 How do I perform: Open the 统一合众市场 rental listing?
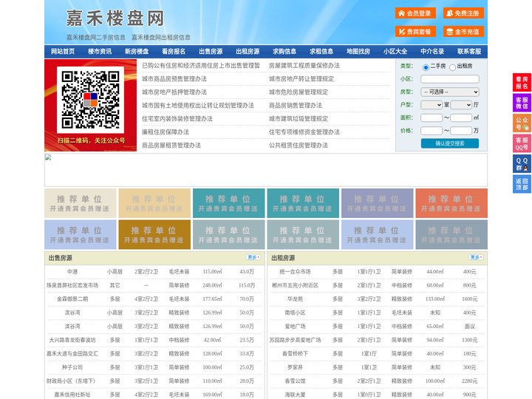[295, 272]
